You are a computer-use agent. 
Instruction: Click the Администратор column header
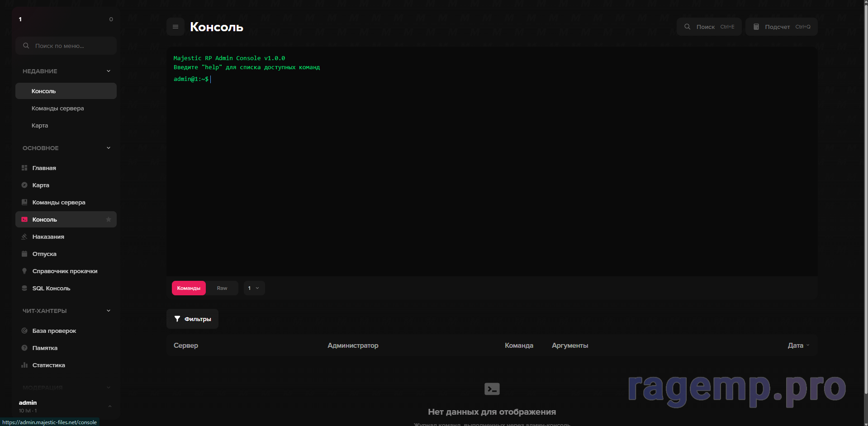coord(353,345)
